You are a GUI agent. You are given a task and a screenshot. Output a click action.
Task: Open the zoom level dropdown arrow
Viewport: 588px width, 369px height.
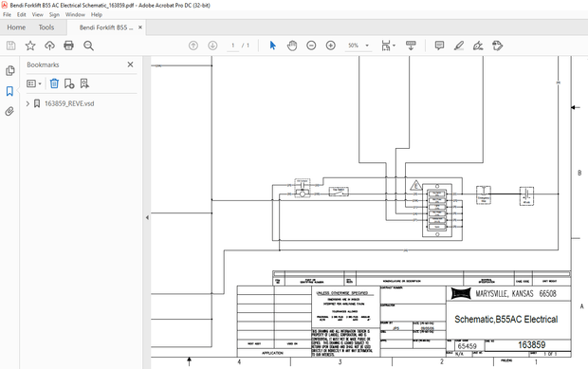367,46
